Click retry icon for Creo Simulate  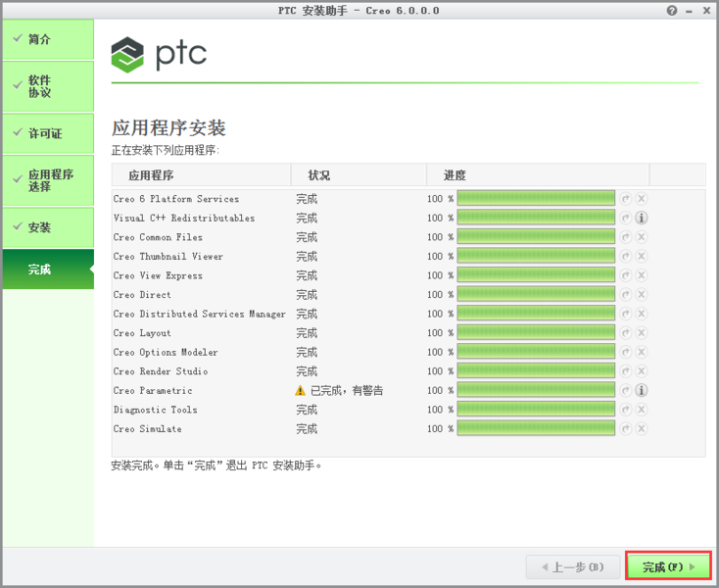tap(626, 429)
